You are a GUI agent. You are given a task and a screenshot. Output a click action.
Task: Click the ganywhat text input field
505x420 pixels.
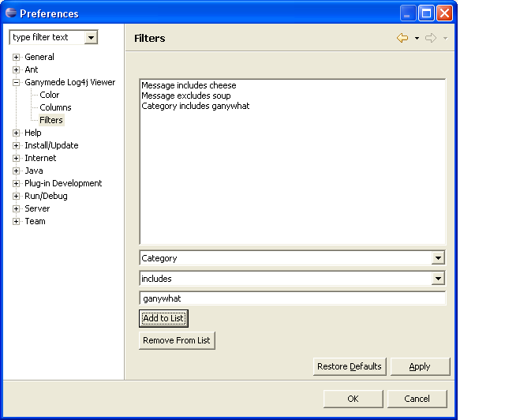tap(293, 298)
